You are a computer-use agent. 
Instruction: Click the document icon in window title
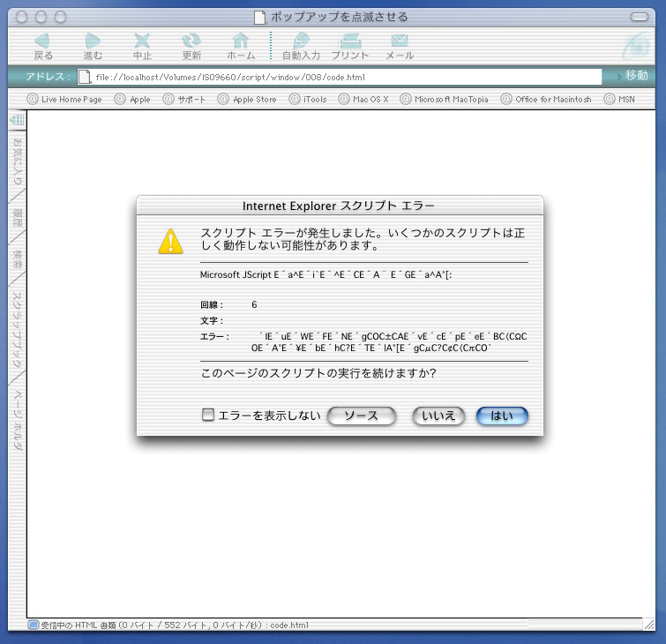(x=259, y=18)
